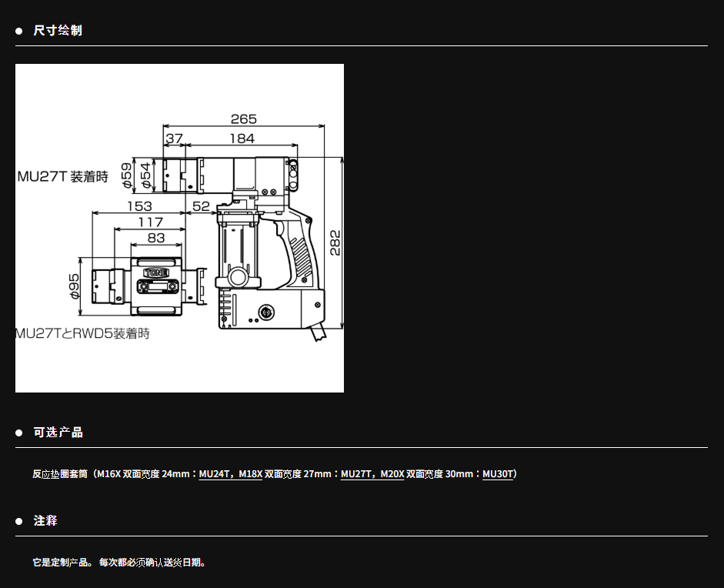Image resolution: width=724 pixels, height=588 pixels.
Task: Click the 153 dimension label
Action: pyautogui.click(x=138, y=206)
